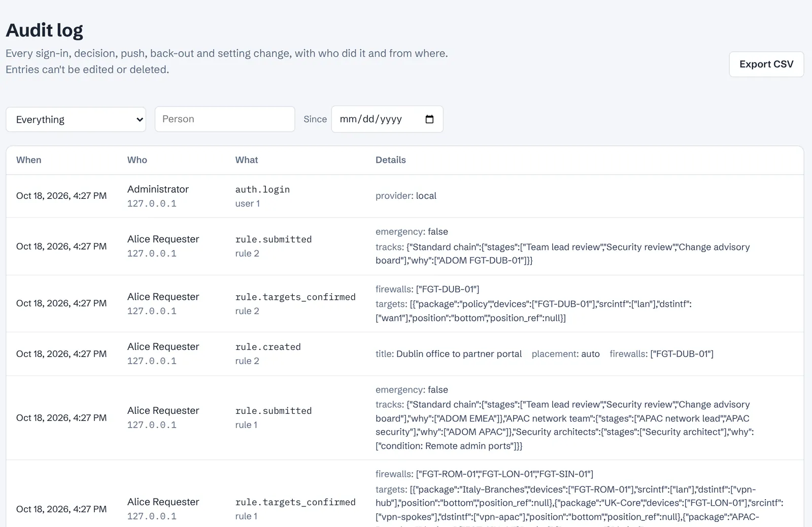Click the What column header
This screenshot has width=812, height=527.
click(x=247, y=160)
